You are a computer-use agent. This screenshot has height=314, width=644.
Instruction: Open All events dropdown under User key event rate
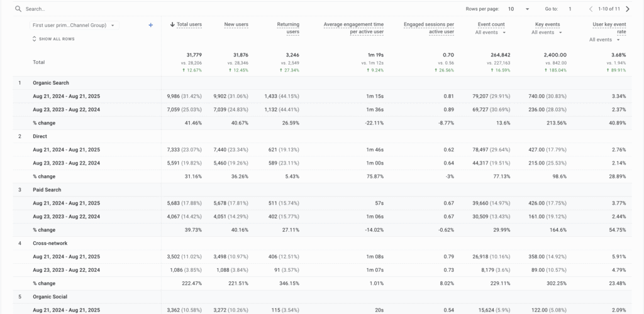[604, 40]
